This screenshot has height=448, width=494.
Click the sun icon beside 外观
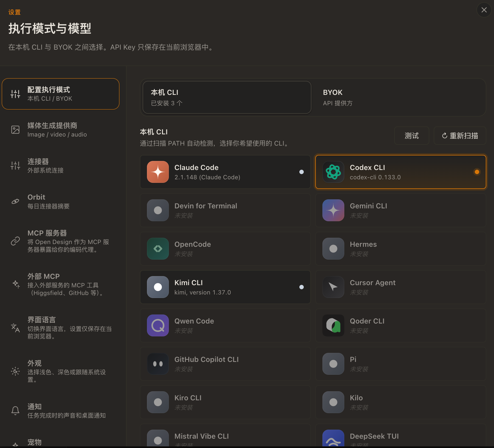pyautogui.click(x=15, y=371)
